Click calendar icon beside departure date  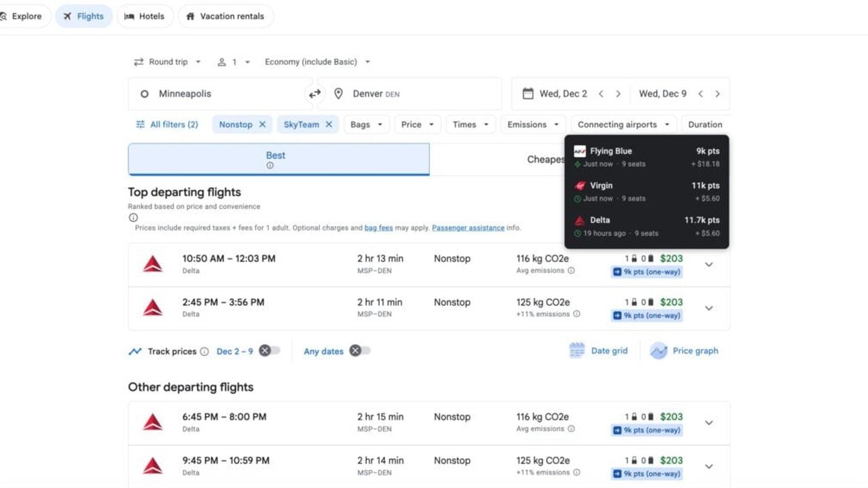point(528,94)
